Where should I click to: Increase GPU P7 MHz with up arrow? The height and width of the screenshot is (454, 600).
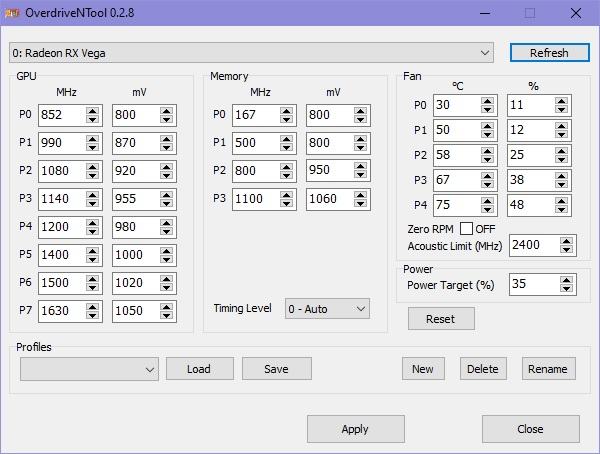(92, 306)
